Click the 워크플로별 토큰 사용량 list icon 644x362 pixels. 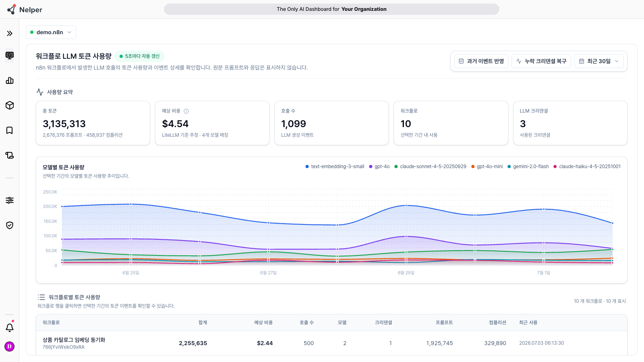pos(41,297)
